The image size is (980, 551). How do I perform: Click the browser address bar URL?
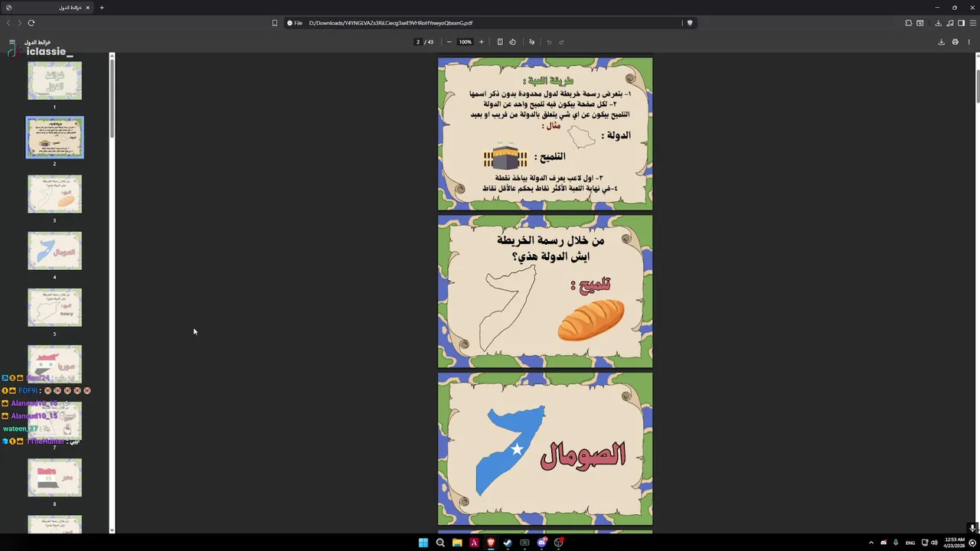pyautogui.click(x=390, y=23)
